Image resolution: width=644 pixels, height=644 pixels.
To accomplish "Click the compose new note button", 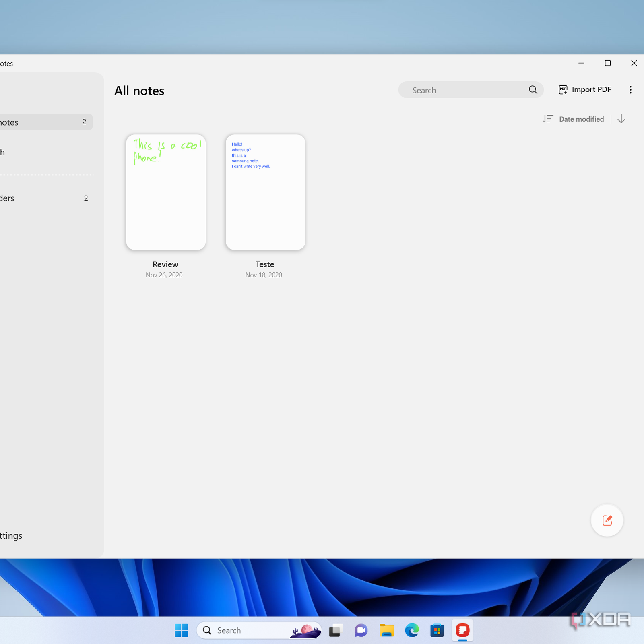I will point(607,520).
